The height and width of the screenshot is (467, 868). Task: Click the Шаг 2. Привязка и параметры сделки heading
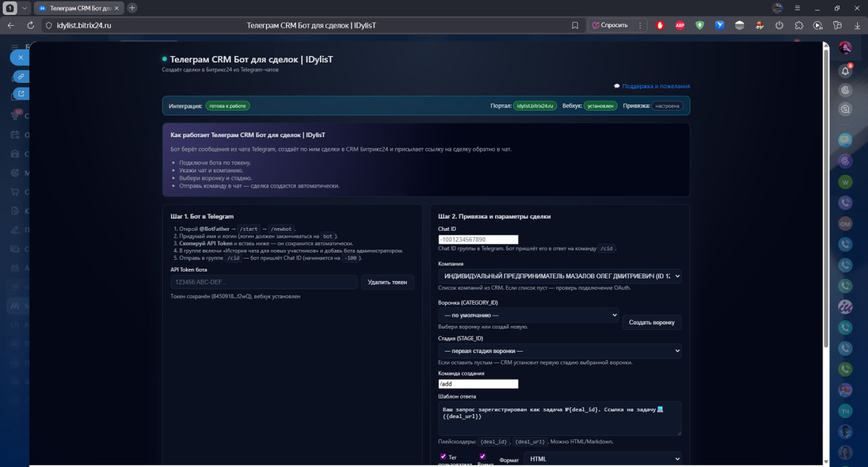(494, 217)
